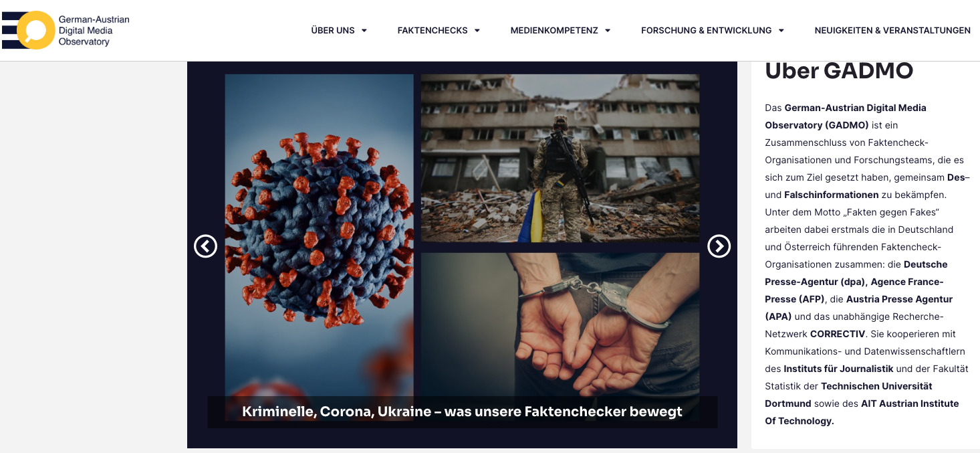
Task: Expand the Über Uns dropdown arrow
Action: pos(364,31)
